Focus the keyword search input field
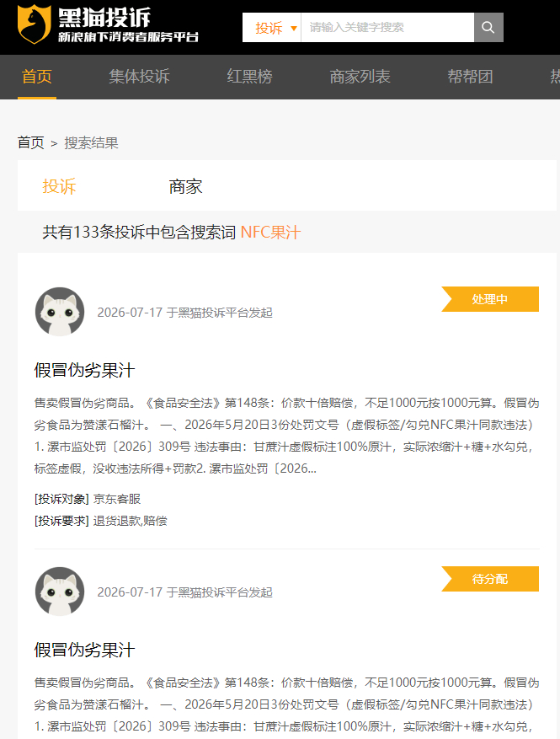 [x=387, y=27]
